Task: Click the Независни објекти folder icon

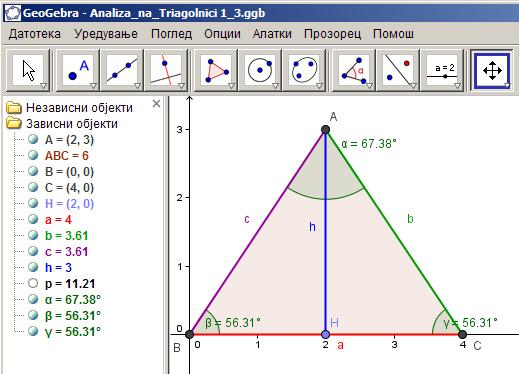Action: click(x=14, y=108)
